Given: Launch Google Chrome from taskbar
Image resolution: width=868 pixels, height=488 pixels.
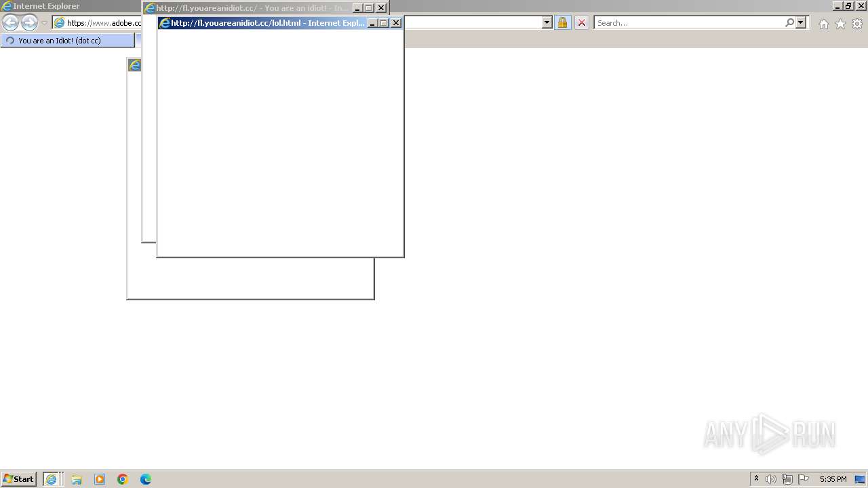Looking at the screenshot, I should (123, 479).
